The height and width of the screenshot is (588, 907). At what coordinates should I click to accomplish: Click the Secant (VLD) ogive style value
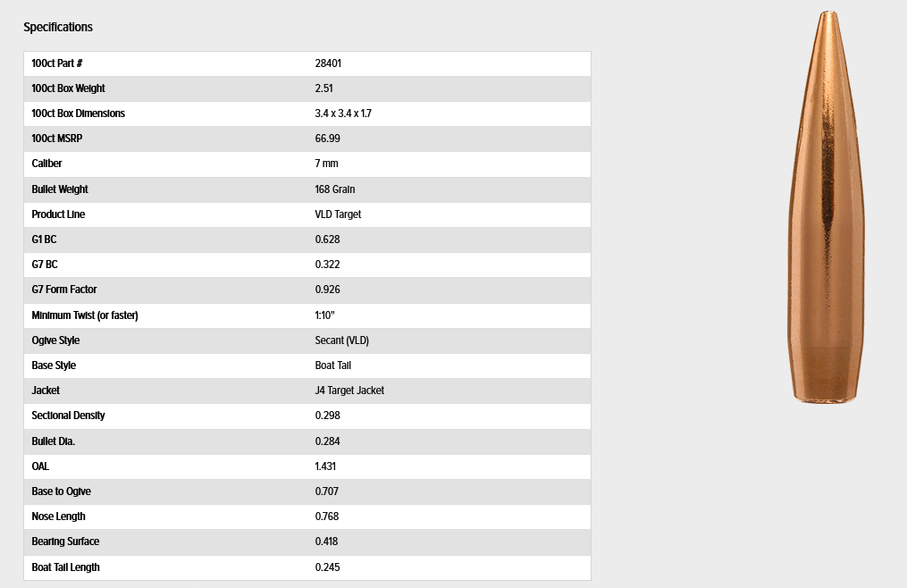point(342,340)
